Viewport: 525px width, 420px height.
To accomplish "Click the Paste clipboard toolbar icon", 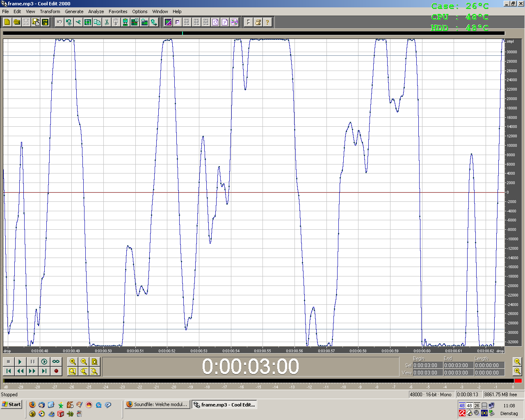I will (116, 22).
